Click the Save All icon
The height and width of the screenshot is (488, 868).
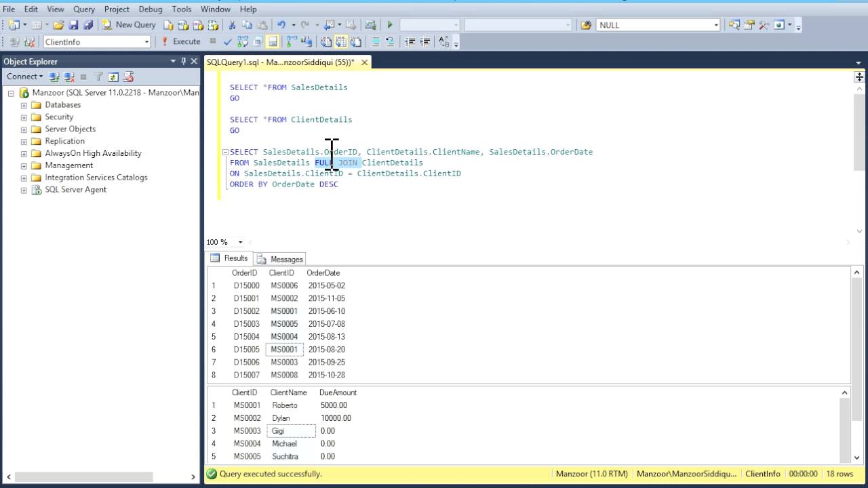(88, 25)
